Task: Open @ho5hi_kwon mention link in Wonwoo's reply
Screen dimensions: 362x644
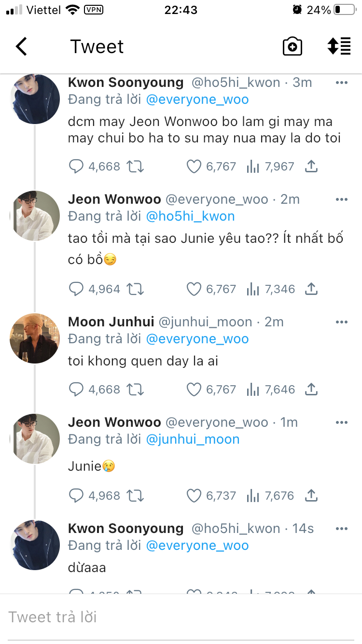Action: [x=190, y=216]
